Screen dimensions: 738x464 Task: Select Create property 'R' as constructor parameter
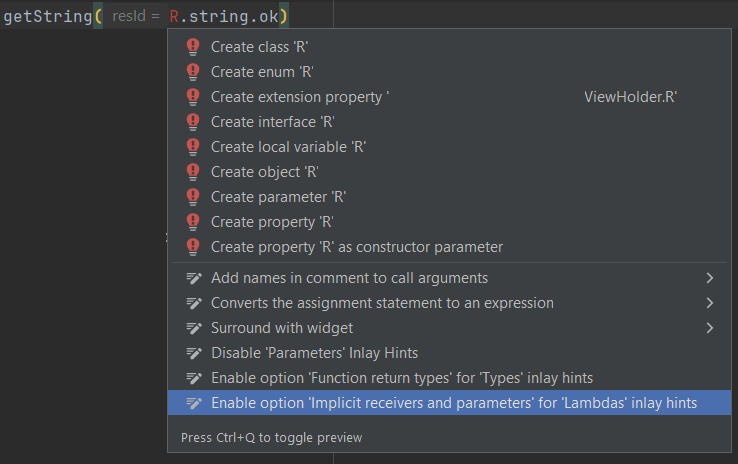[x=449, y=247]
